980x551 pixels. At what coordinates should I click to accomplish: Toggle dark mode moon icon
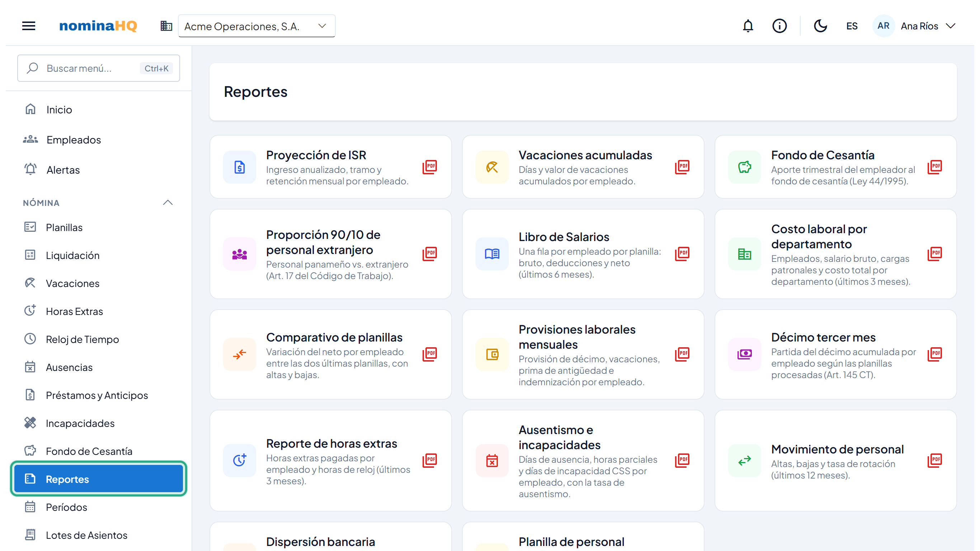(x=820, y=26)
